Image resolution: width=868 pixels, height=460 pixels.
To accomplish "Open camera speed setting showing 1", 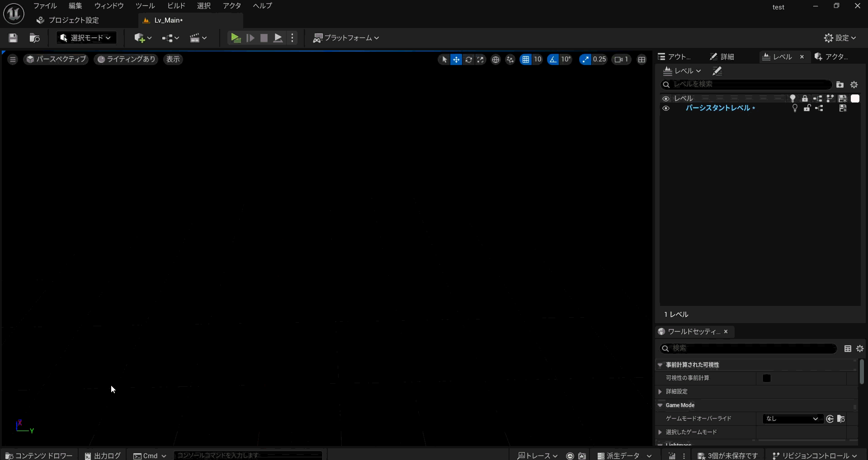I will tap(622, 60).
